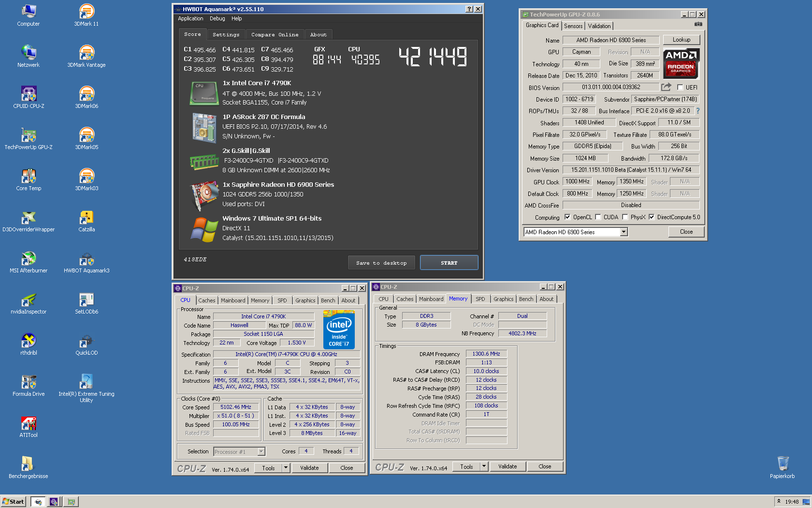
Task: Switch to the Sensors tab in GPU-Z
Action: [573, 26]
